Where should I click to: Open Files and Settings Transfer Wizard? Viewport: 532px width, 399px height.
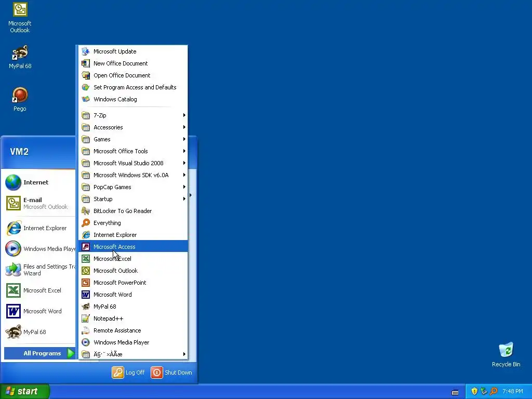(39, 270)
